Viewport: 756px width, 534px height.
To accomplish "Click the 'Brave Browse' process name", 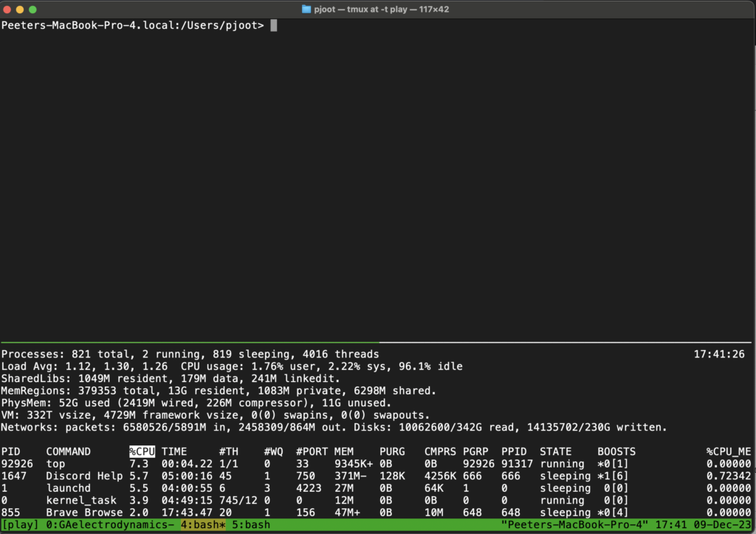I will tap(84, 513).
